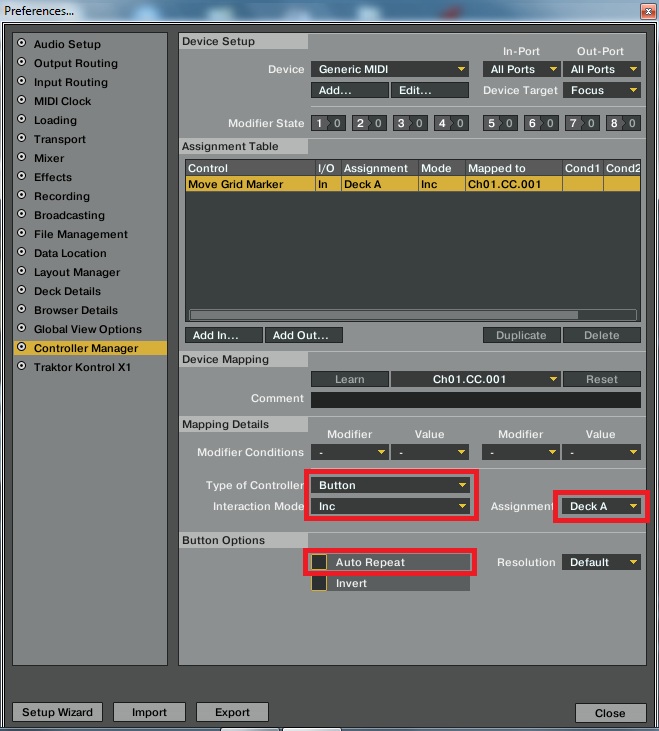Viewport: 659px width, 731px height.
Task: Open the Output Routing page
Action: [76, 63]
